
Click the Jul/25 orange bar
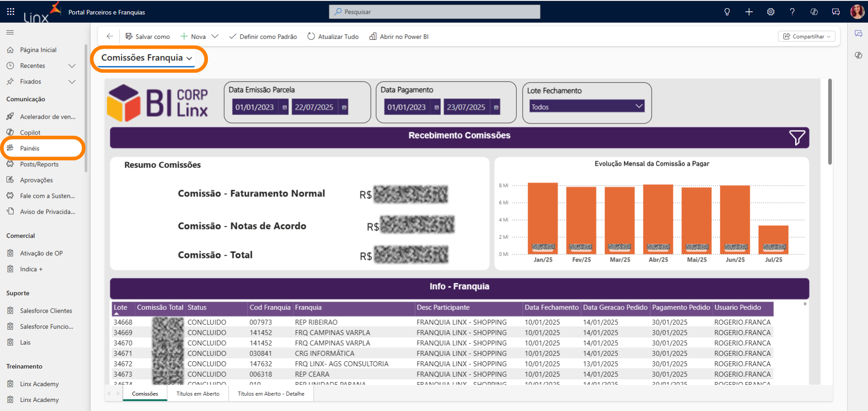click(x=773, y=240)
